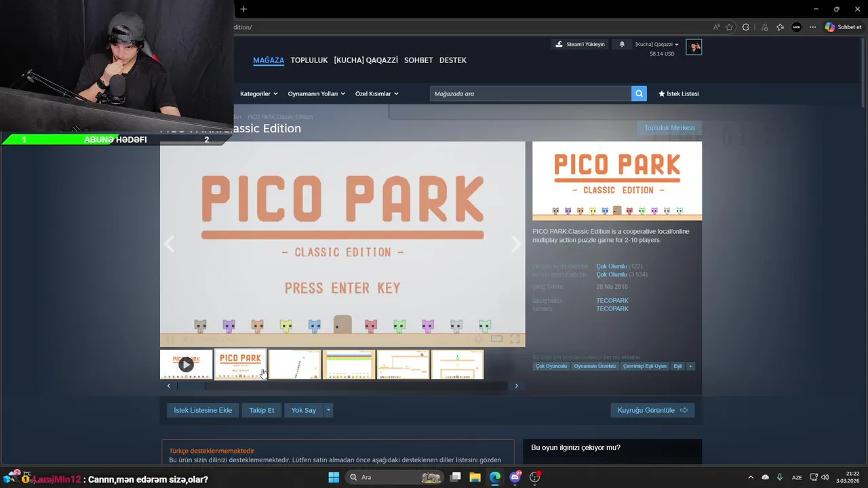Open publisher TECOPARK link
Image resolution: width=868 pixels, height=488 pixels.
pos(612,308)
